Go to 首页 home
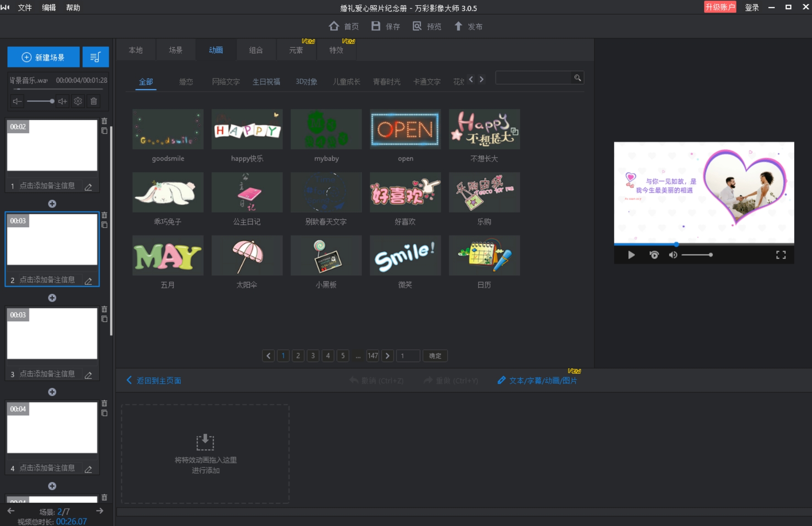The width and height of the screenshot is (812, 526). [344, 26]
